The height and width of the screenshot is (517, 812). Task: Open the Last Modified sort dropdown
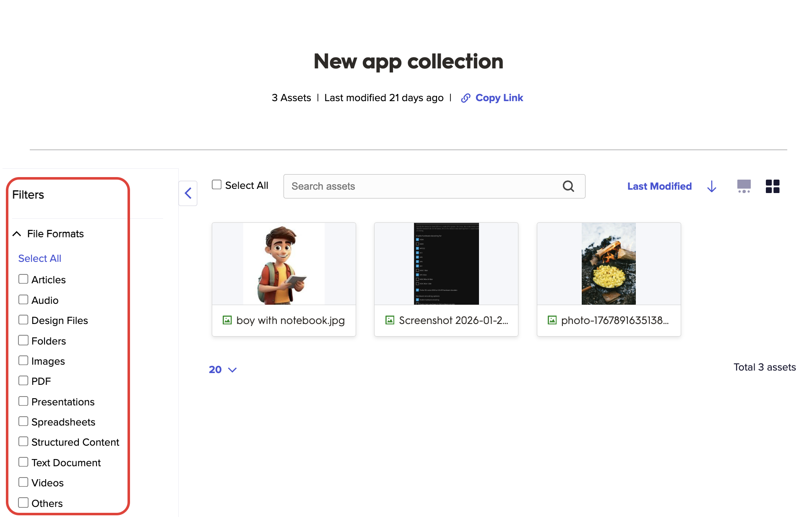click(659, 186)
